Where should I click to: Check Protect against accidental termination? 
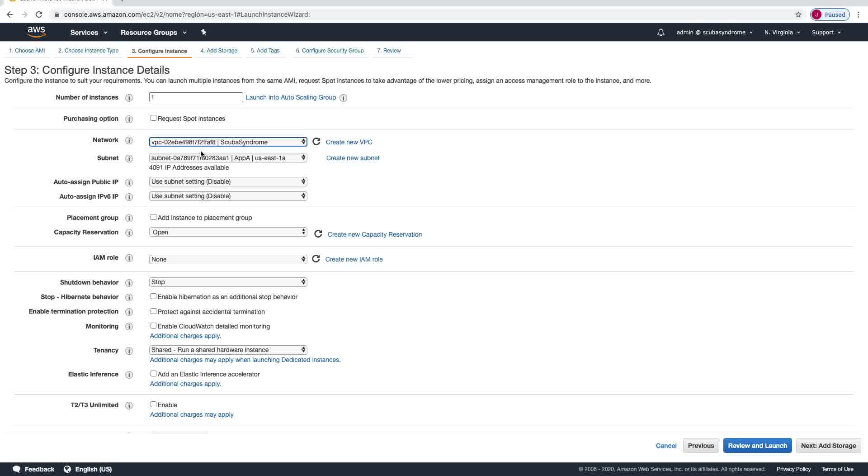[x=153, y=311]
